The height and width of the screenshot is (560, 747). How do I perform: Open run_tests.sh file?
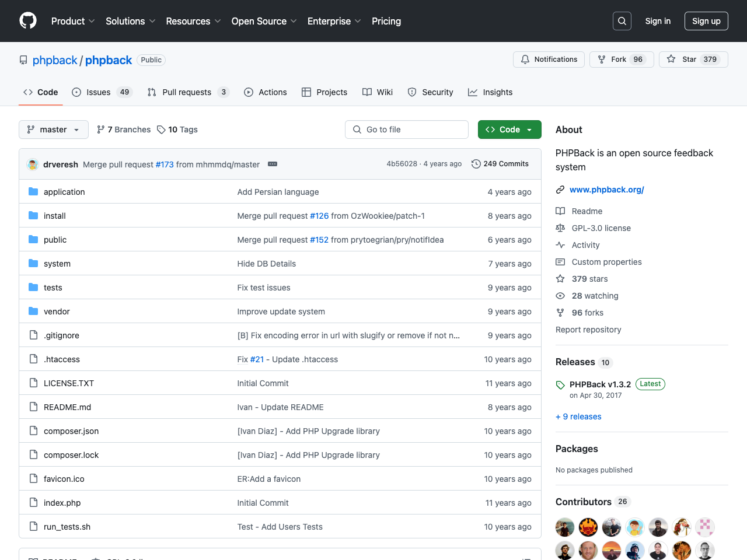click(x=67, y=527)
